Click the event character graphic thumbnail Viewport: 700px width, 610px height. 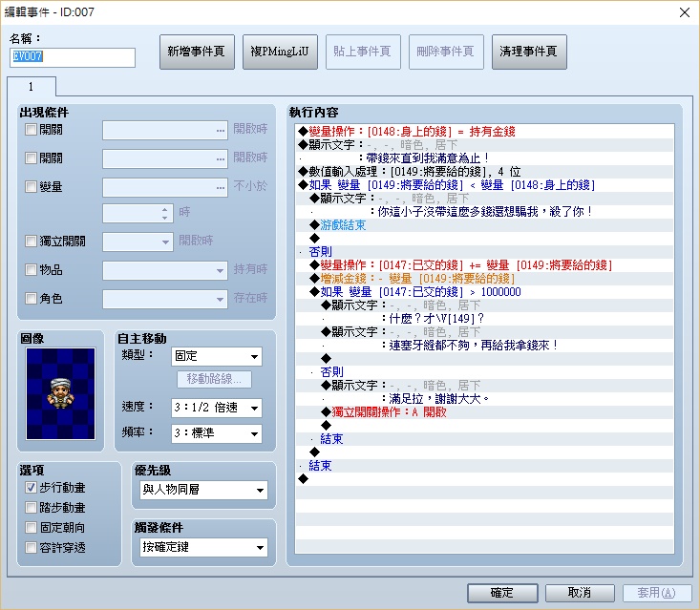click(61, 393)
